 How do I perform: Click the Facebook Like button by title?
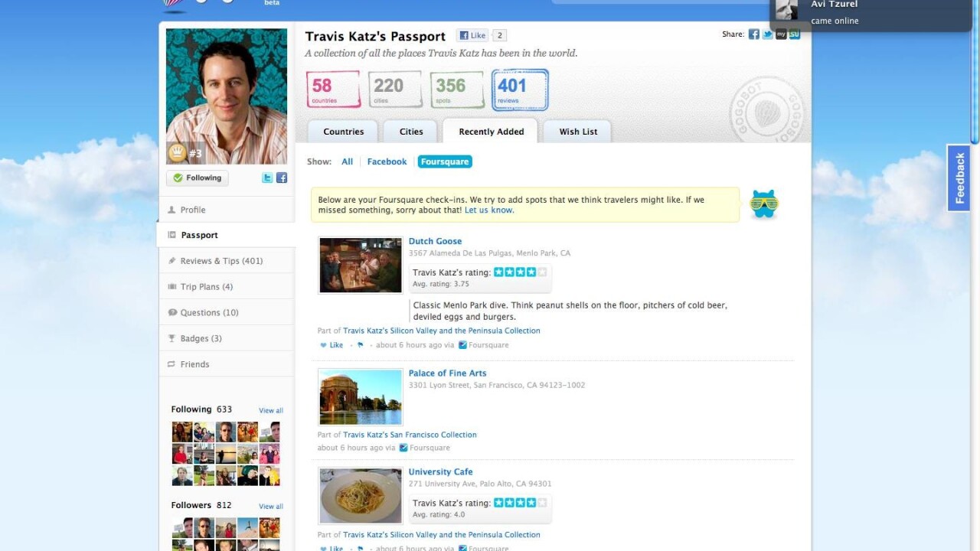[x=472, y=35]
